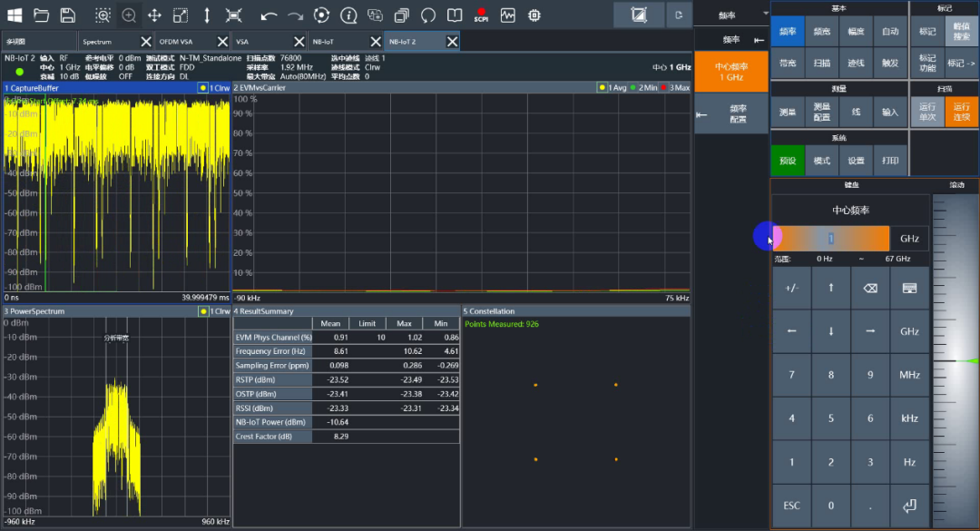Select the 中心频率 1 GHz softkey
The height and width of the screenshot is (531, 980).
tap(731, 72)
